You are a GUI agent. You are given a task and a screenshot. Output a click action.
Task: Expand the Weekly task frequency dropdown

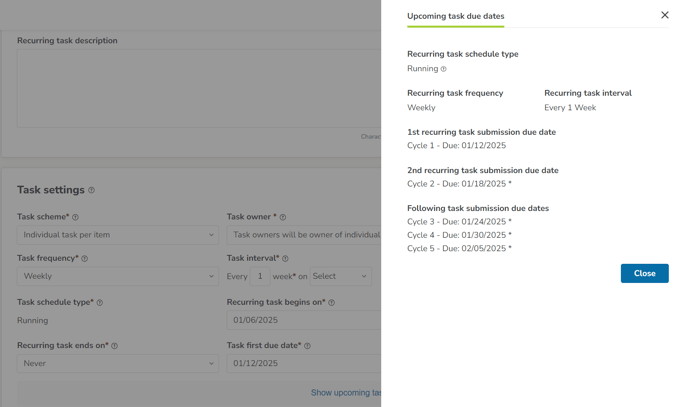[118, 276]
